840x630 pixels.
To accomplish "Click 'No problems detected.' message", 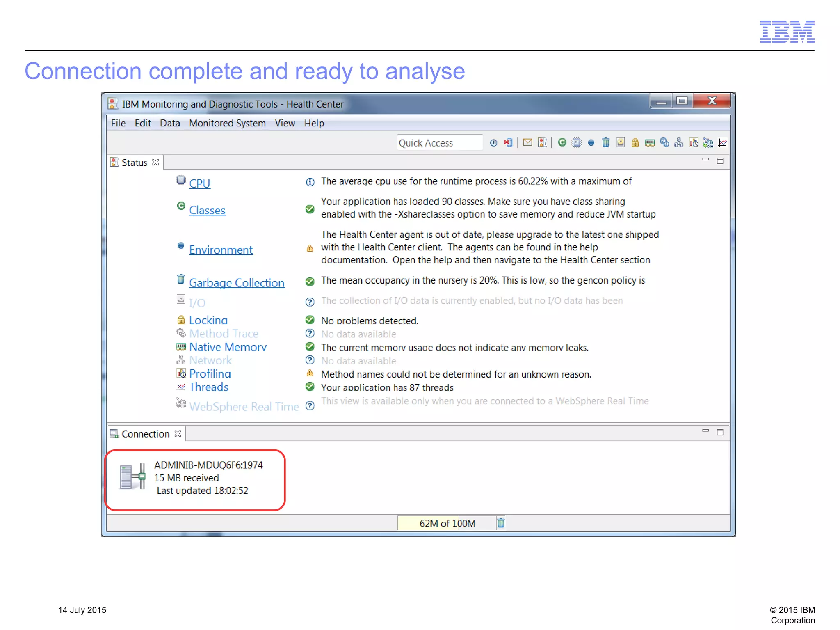I will [x=370, y=321].
